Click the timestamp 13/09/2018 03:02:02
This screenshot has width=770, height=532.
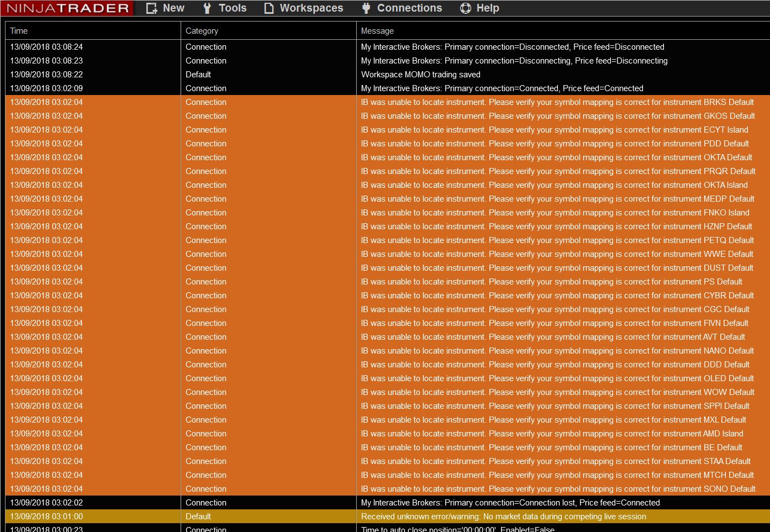46,503
